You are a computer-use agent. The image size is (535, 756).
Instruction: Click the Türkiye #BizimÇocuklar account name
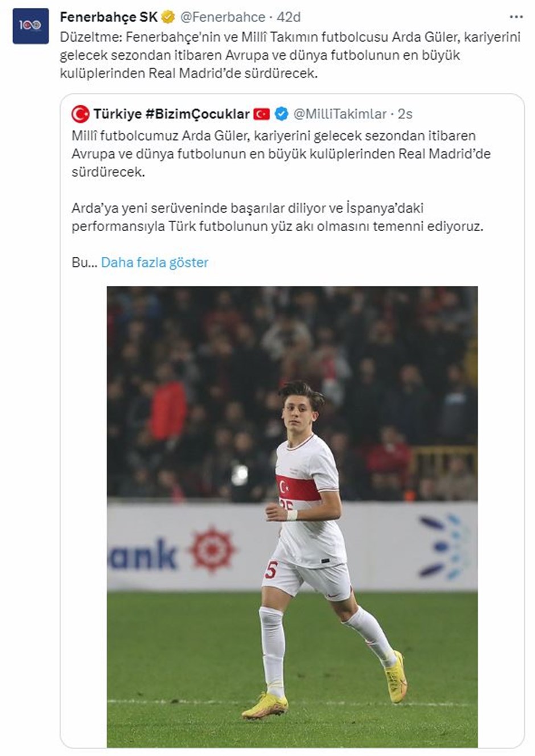(x=171, y=114)
